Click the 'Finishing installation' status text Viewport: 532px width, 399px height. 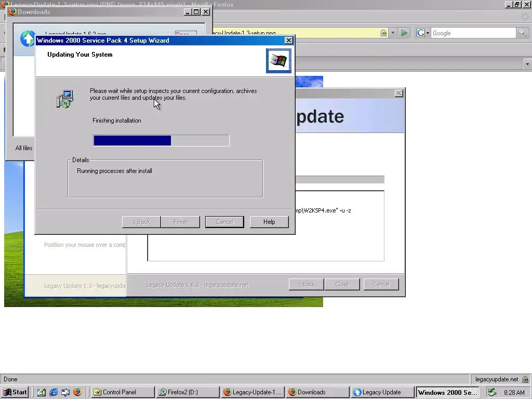pyautogui.click(x=117, y=121)
